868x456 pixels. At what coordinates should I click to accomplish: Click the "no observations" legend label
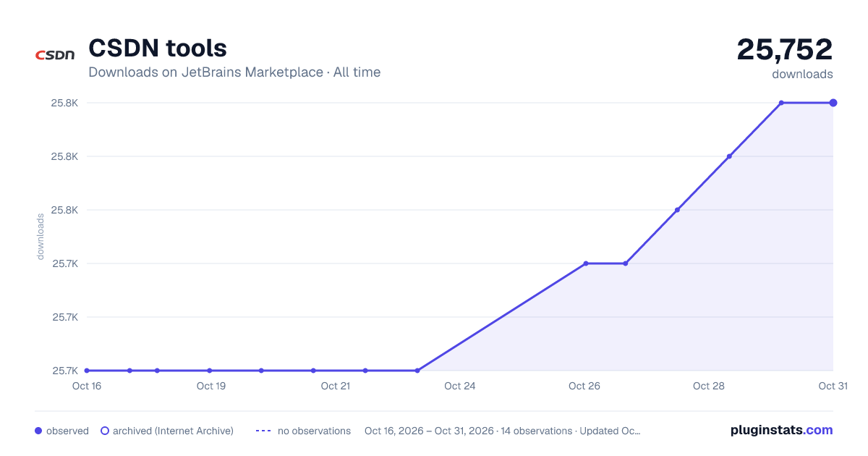point(314,431)
